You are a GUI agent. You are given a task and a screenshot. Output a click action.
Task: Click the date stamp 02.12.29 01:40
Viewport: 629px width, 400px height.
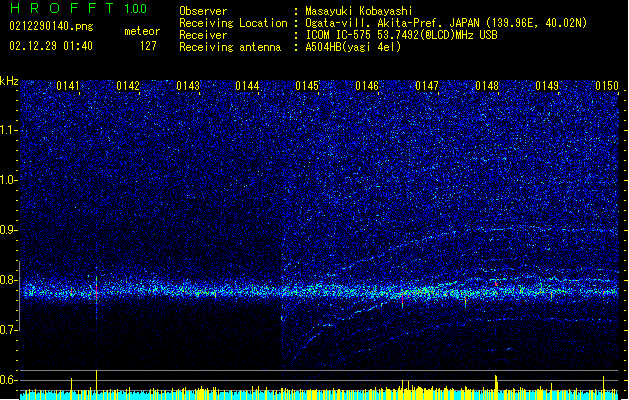[51, 46]
